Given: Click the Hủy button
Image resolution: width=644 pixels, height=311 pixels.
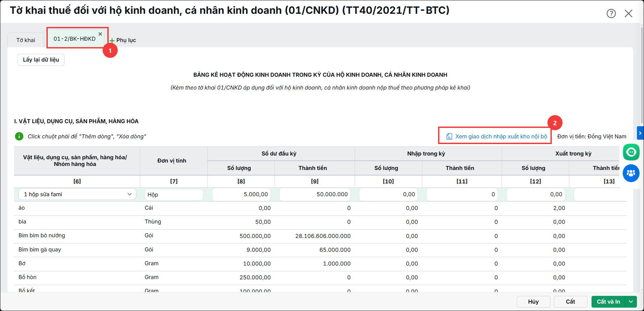Looking at the screenshot, I should [x=533, y=302].
